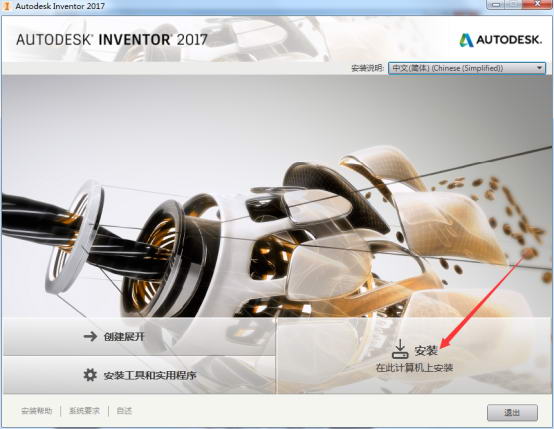
Task: Click the Install (安装) download icon
Action: coord(400,349)
